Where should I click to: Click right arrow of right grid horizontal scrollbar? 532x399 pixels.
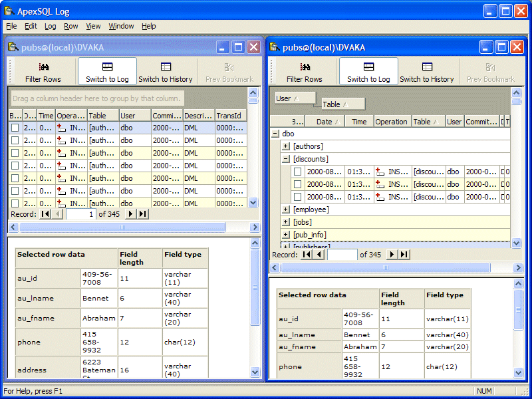(x=518, y=268)
